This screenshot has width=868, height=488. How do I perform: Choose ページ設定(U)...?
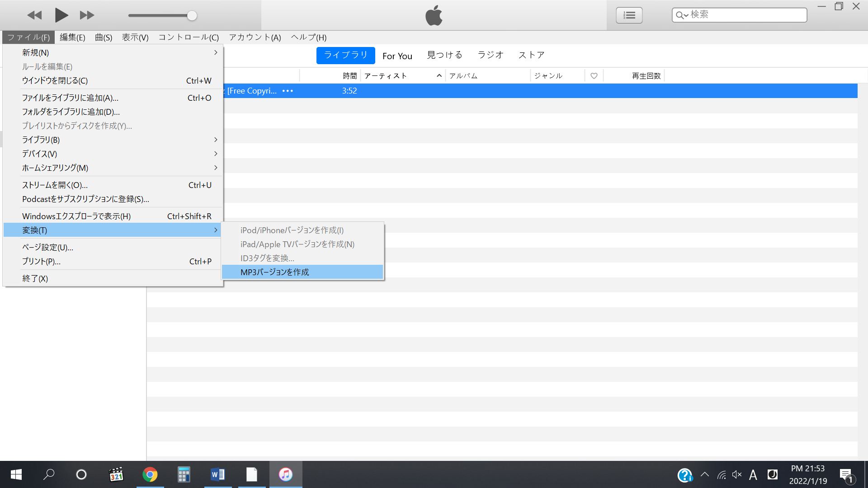pyautogui.click(x=113, y=248)
